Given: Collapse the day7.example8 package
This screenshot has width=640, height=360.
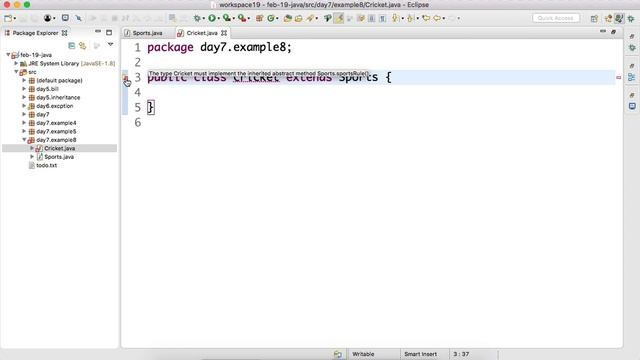Looking at the screenshot, I should coord(24,140).
